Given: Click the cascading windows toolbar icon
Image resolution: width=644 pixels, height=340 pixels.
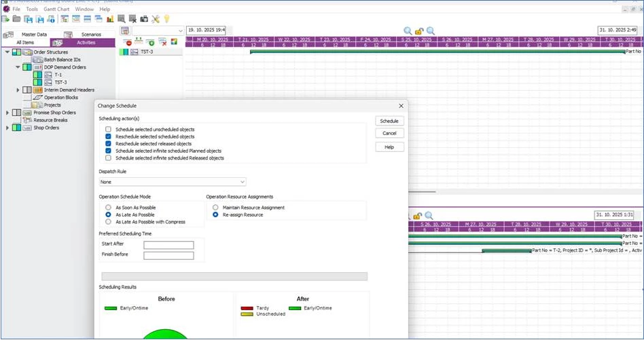Looking at the screenshot, I should pos(99,19).
